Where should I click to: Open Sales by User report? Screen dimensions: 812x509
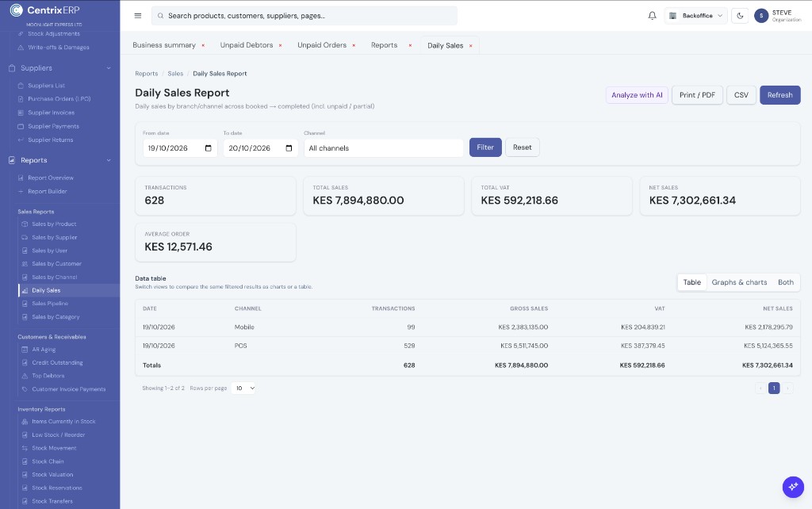coord(49,251)
